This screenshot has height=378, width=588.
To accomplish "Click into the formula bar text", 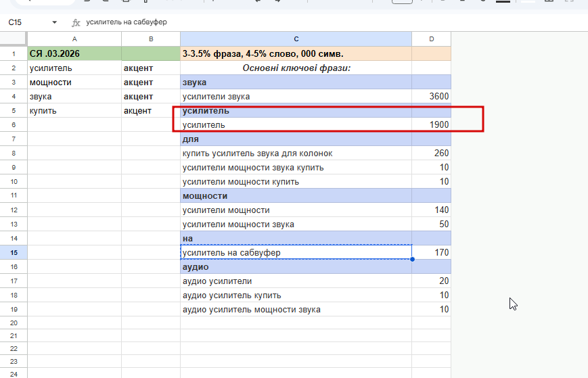I will (x=127, y=22).
